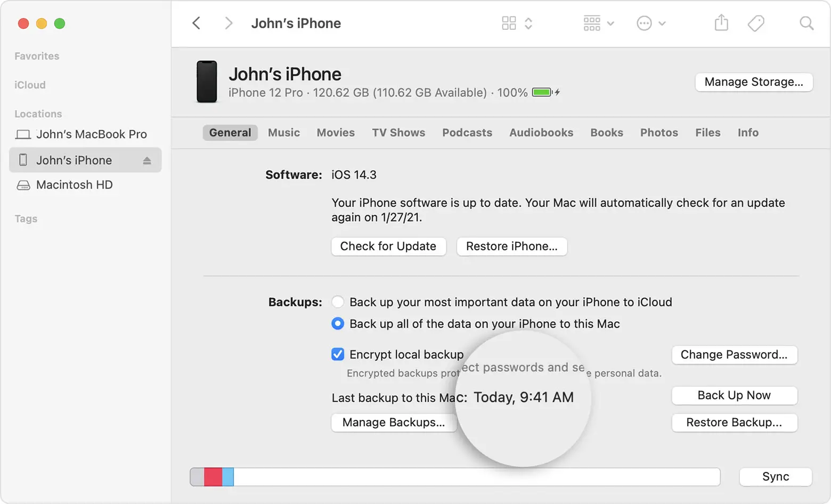Open the Share menu icon
831x504 pixels.
[721, 23]
